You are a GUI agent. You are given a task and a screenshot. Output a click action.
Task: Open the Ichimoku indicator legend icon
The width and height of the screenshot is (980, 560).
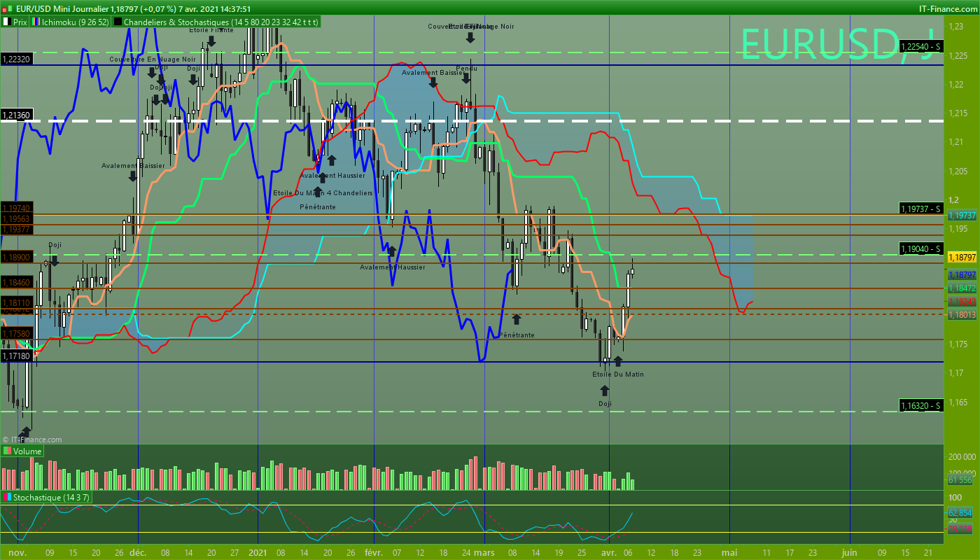pos(36,22)
